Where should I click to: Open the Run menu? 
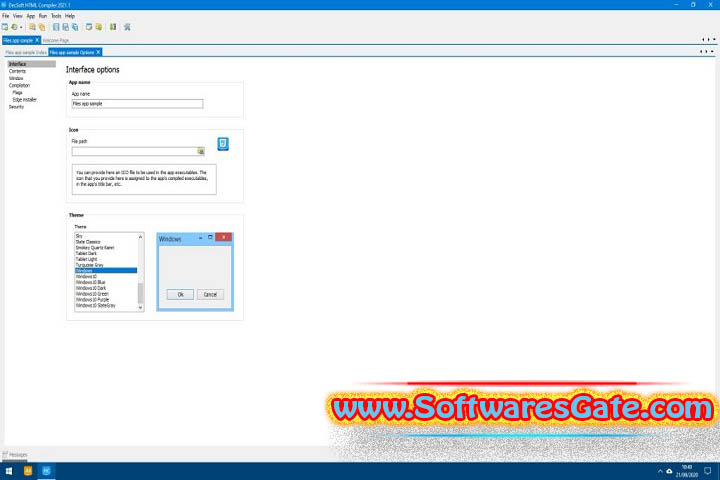pyautogui.click(x=43, y=16)
